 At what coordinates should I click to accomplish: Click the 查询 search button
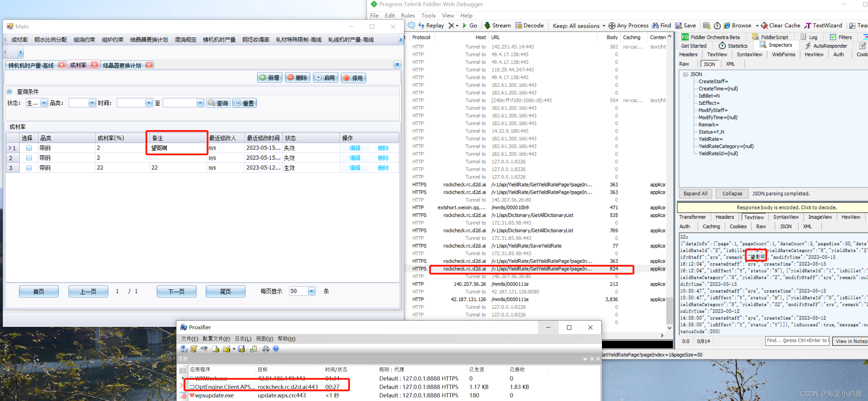click(219, 103)
